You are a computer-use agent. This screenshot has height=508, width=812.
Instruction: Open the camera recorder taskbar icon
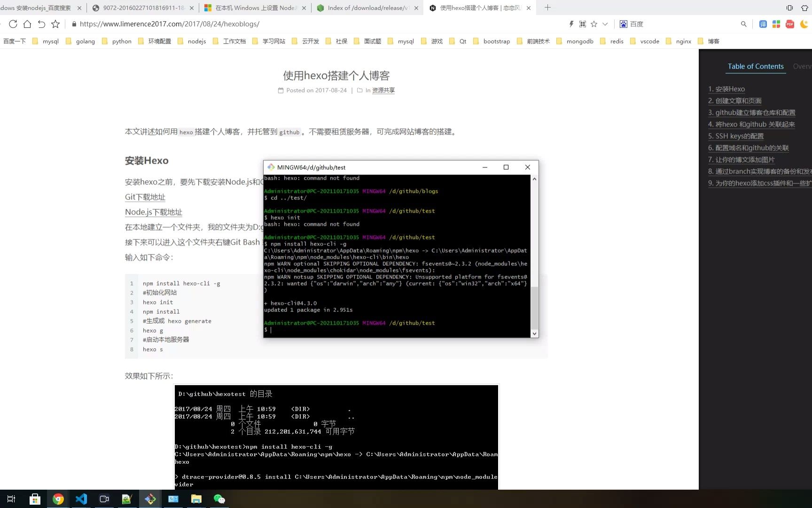coord(104,499)
